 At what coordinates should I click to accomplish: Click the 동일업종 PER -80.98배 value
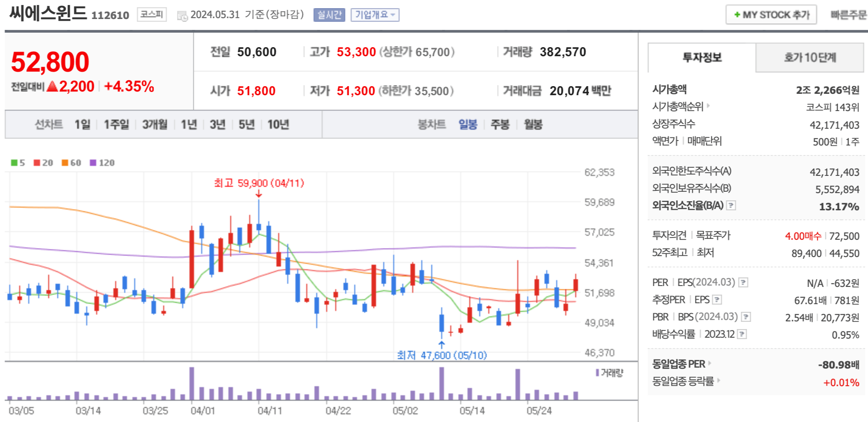point(839,365)
